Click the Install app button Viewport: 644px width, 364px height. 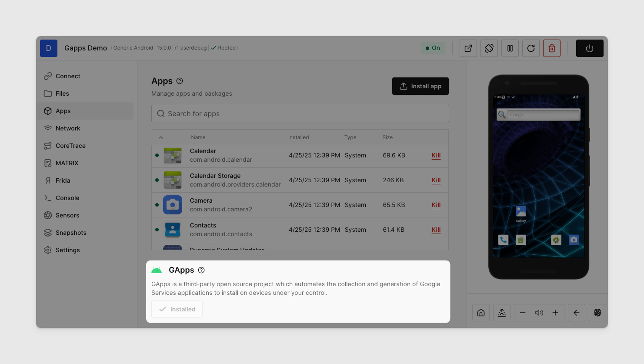click(x=420, y=86)
